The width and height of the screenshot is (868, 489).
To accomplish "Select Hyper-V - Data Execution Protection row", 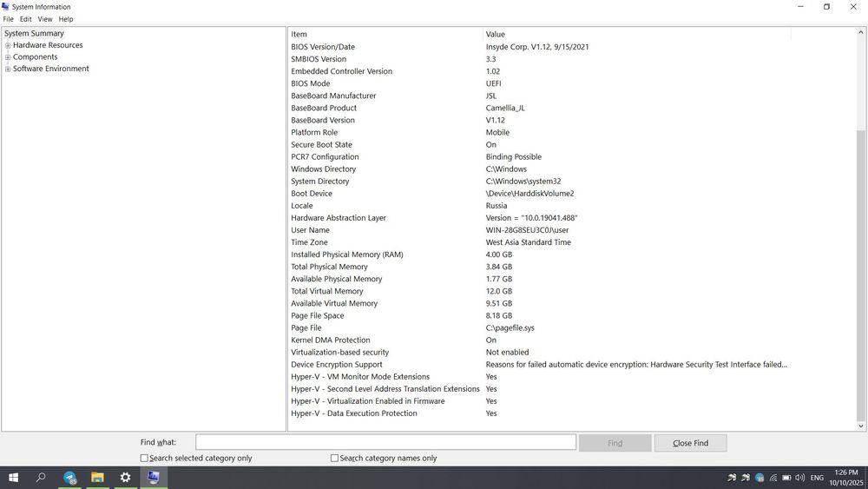I will click(540, 413).
